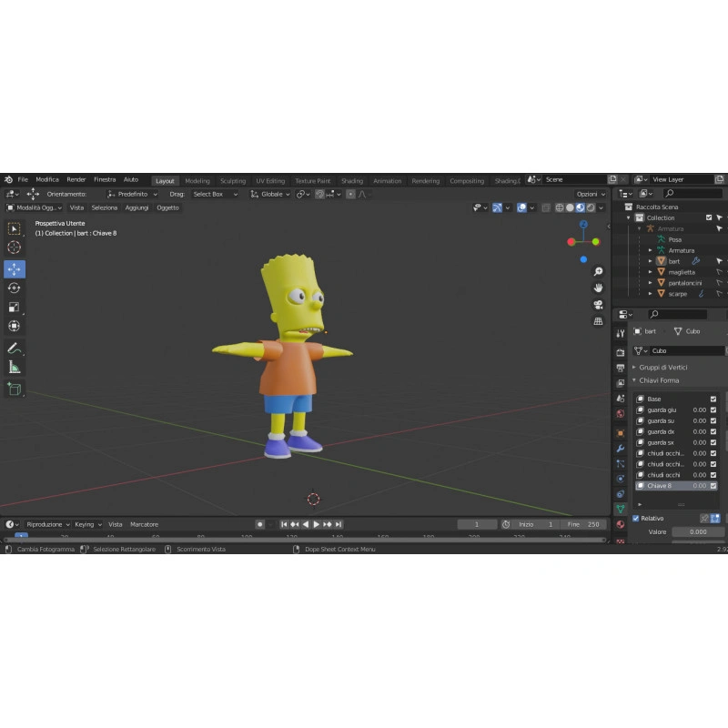Open Object properties tab (orange square)

click(x=621, y=433)
